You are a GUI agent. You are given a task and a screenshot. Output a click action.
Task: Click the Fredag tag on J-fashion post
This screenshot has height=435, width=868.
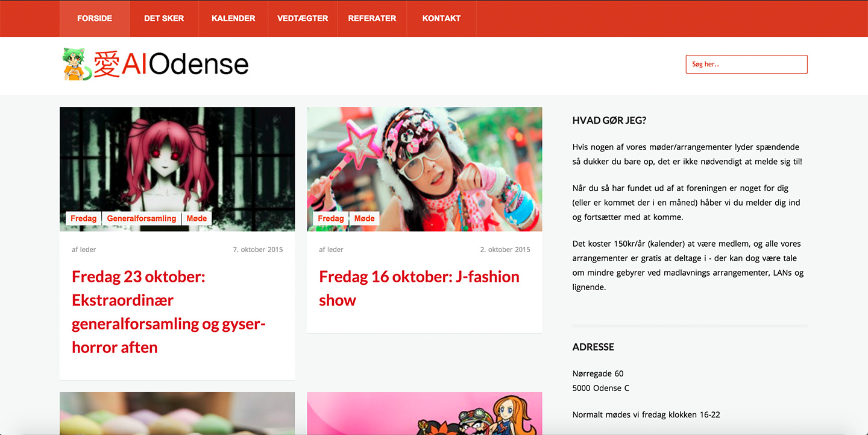point(331,218)
